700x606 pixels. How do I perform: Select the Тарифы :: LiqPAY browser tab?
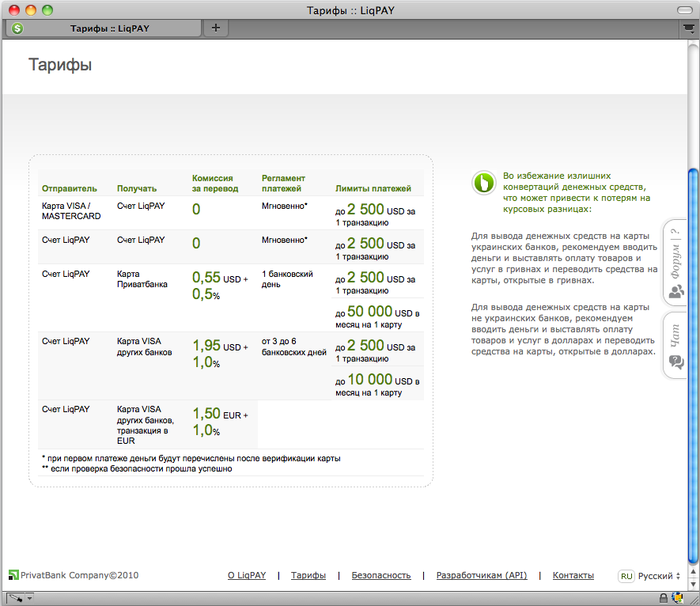[x=109, y=28]
